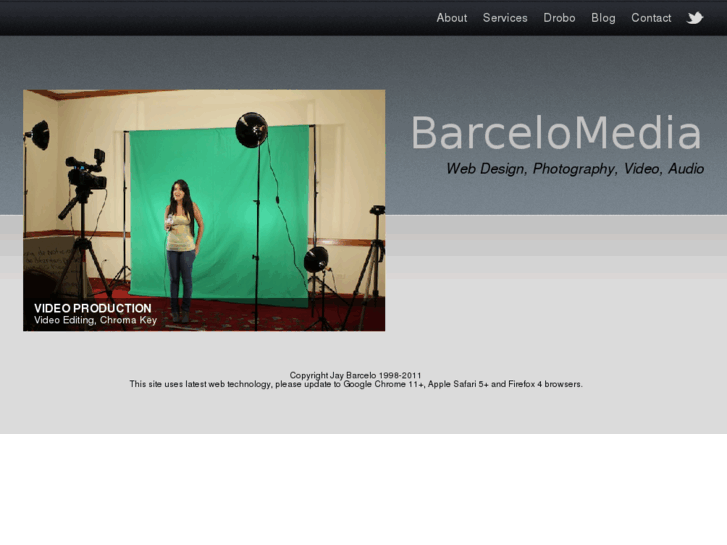Open the Twitter bird icon link

click(695, 18)
